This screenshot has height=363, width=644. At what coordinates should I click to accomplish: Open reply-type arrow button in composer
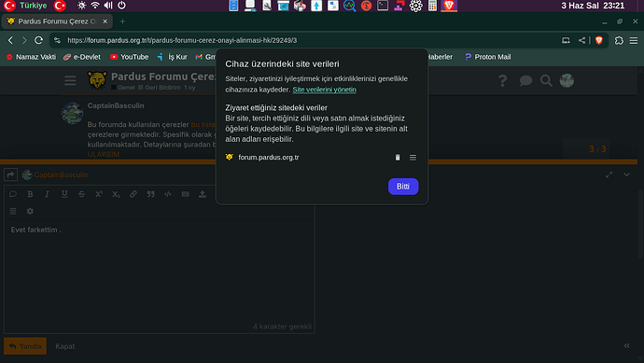point(10,175)
